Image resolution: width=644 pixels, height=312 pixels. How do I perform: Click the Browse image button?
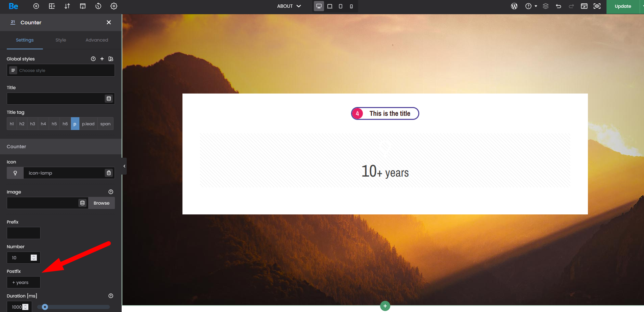click(x=101, y=203)
